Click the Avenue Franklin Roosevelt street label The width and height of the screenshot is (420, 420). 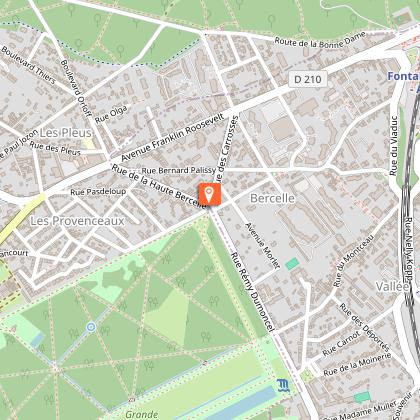172,137
